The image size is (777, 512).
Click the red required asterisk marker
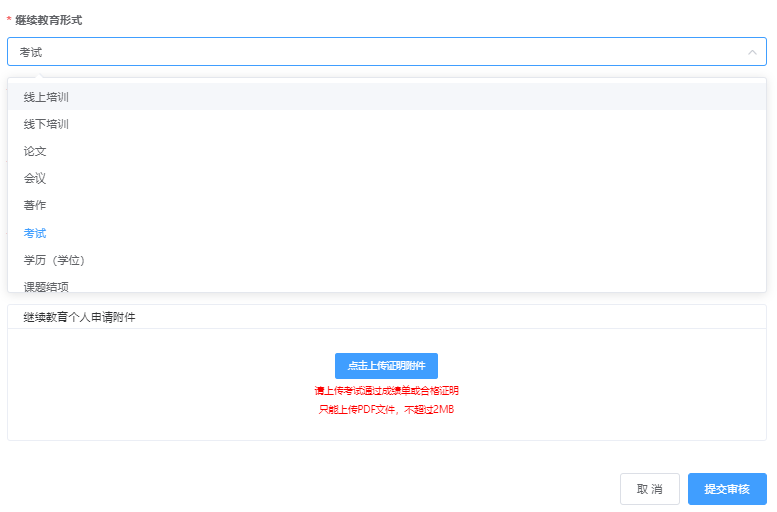[10, 20]
